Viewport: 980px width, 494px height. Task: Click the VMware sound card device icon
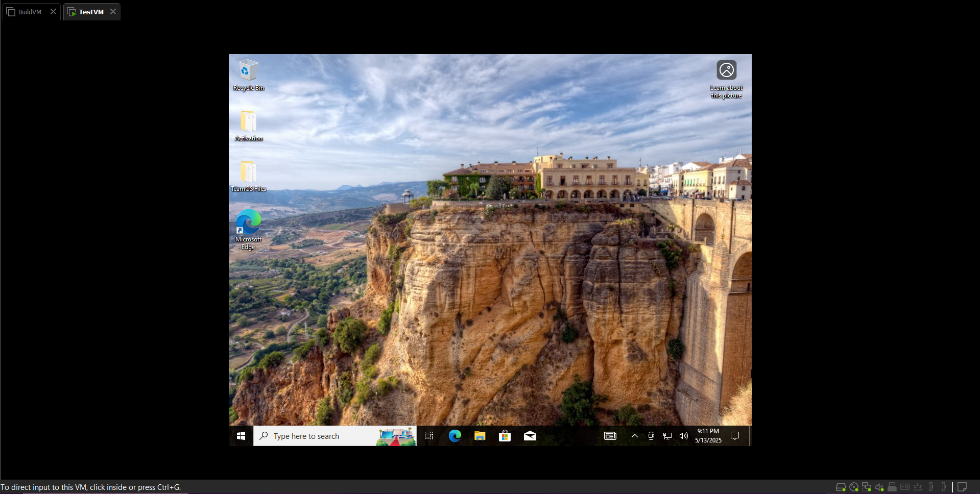879,487
